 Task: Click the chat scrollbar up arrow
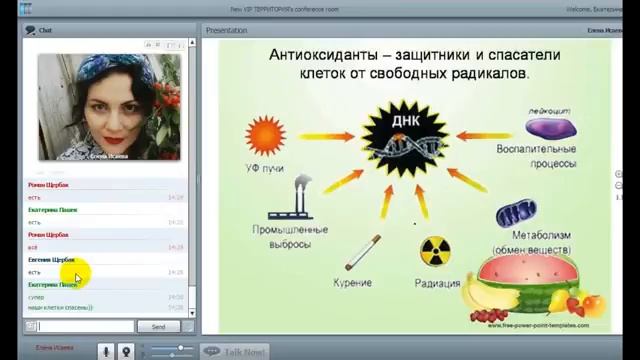(192, 42)
